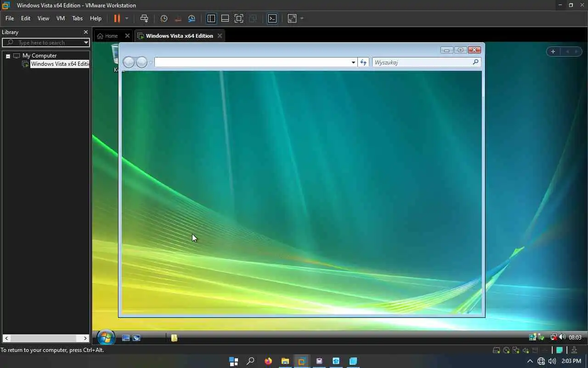Close the Windows Vista x64 Edition tab

click(220, 36)
